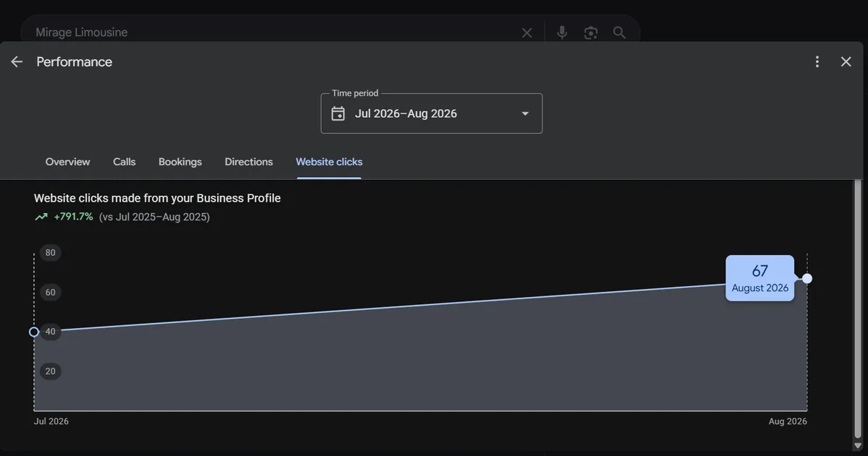Click the Aug 2026 x-axis label
868x456 pixels.
(788, 421)
